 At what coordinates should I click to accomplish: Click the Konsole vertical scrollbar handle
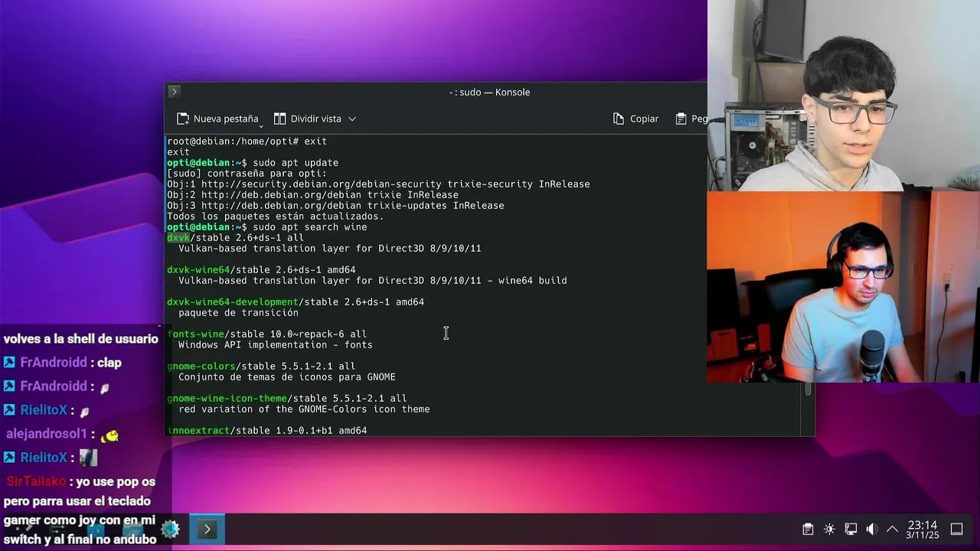click(x=808, y=389)
